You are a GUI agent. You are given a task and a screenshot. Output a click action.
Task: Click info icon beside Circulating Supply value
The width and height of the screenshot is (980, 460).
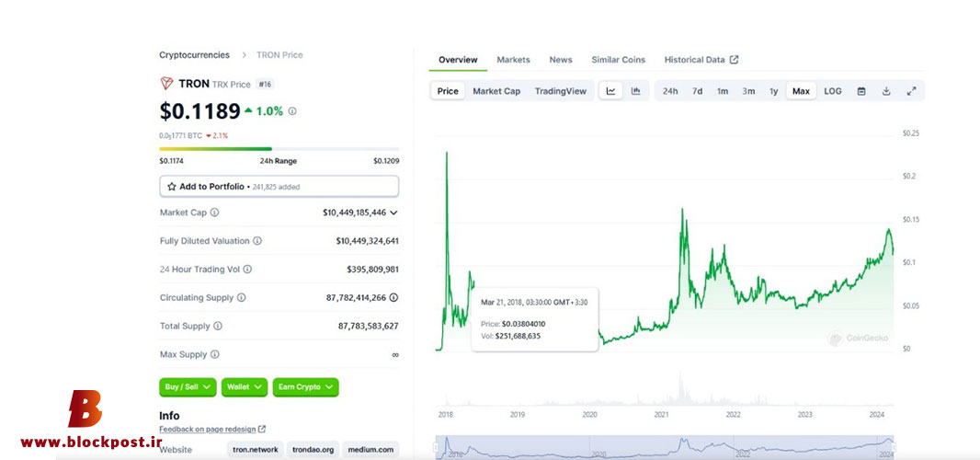[393, 298]
